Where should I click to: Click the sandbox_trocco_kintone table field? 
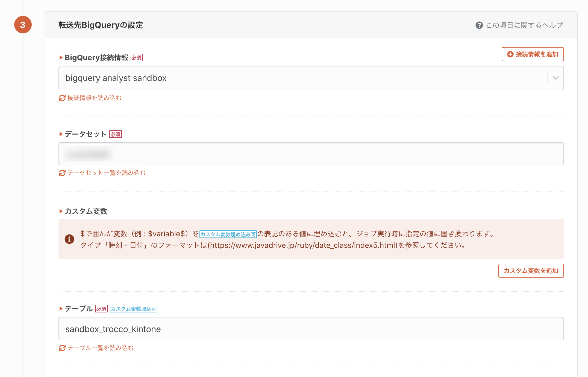(311, 329)
